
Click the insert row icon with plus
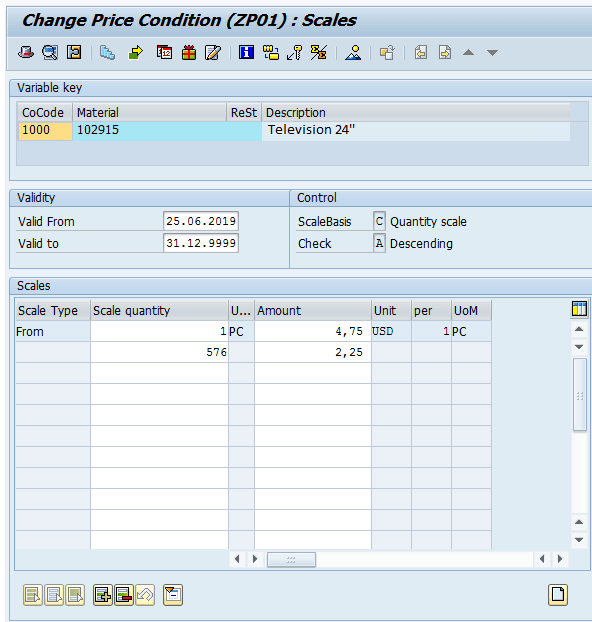coord(103,595)
